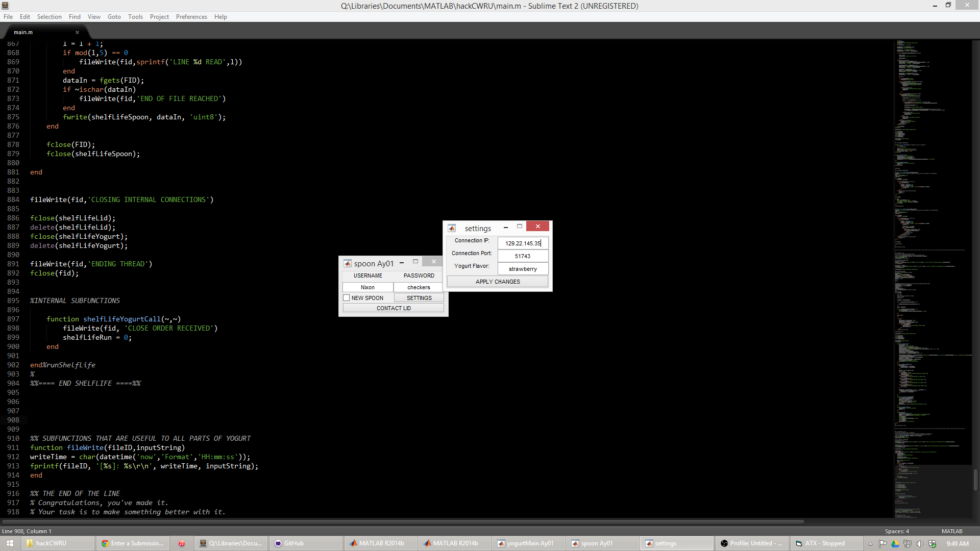Click the volume icon in system tray

pos(920,544)
